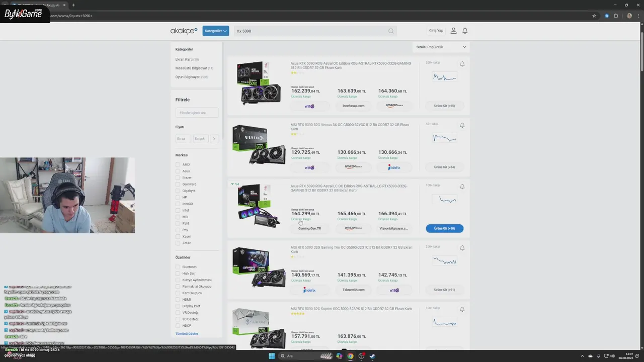
Task: Open the user account icon
Action: click(453, 31)
